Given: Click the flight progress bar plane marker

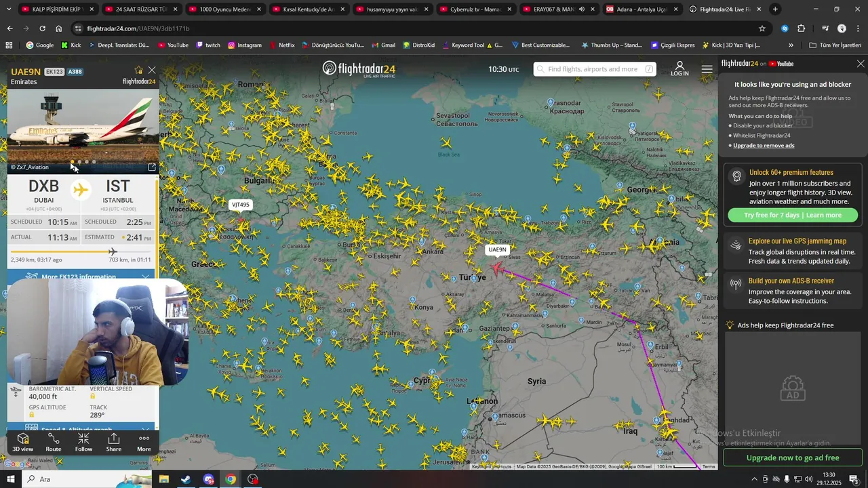Looking at the screenshot, I should 113,251.
